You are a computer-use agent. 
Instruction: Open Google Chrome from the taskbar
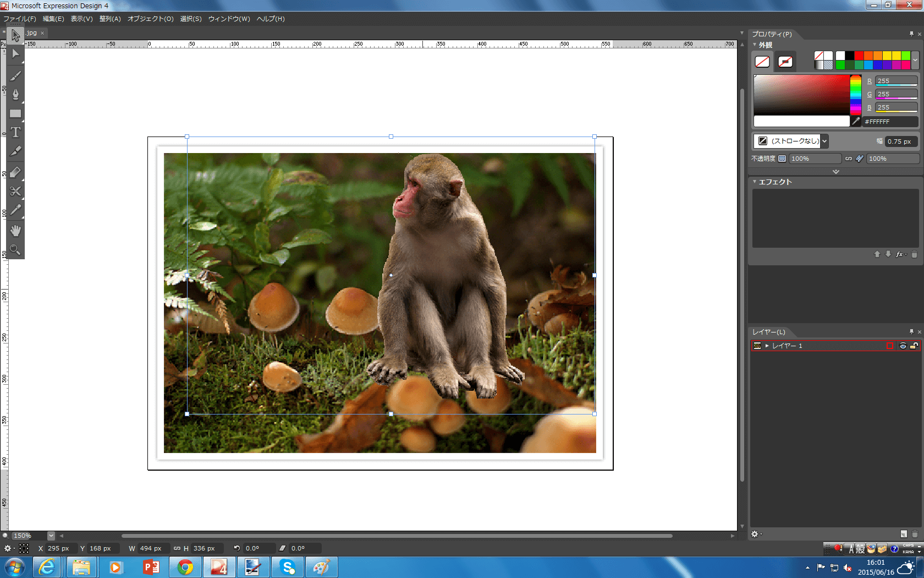(185, 567)
